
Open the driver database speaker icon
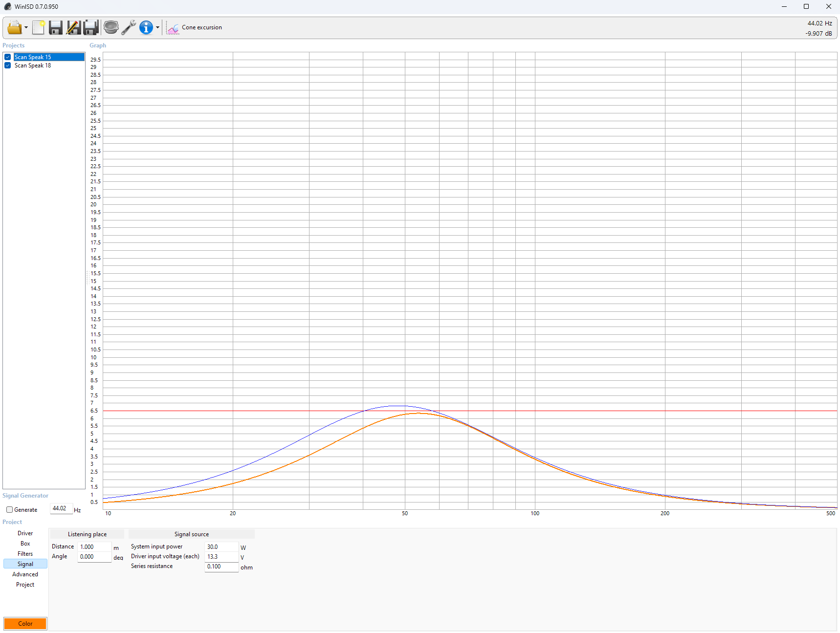pyautogui.click(x=111, y=27)
